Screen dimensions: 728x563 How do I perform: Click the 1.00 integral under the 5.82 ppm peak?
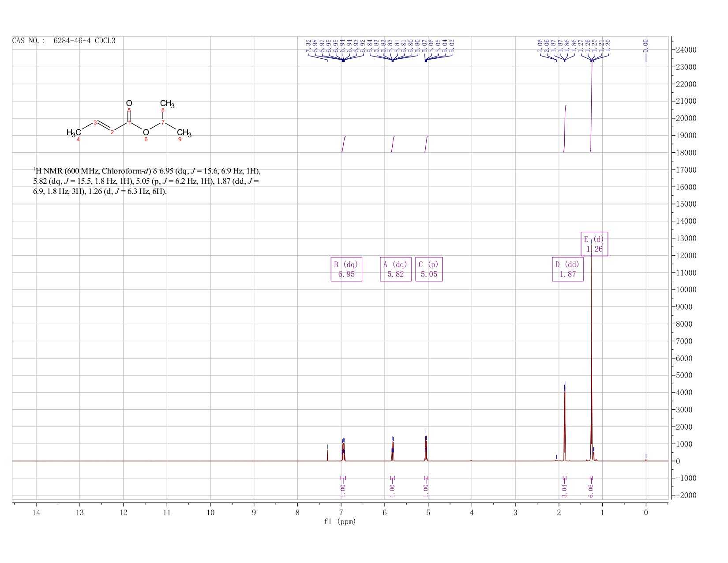coord(392,491)
